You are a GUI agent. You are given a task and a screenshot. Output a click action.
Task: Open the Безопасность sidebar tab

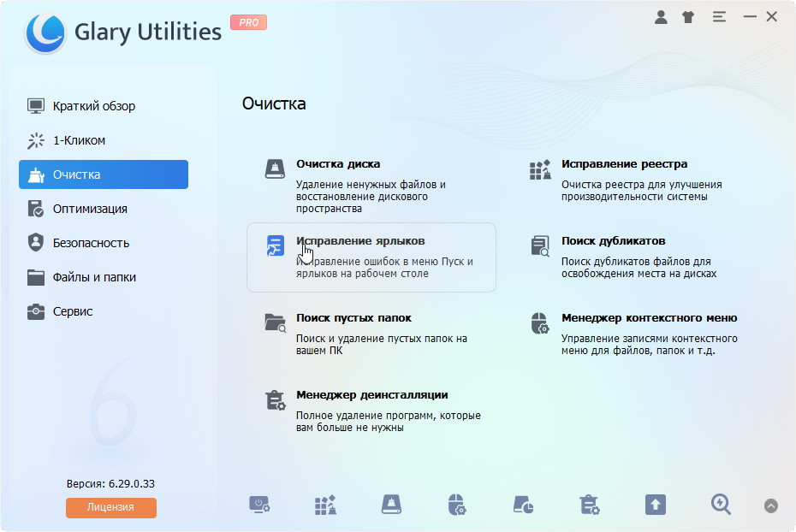(104, 243)
